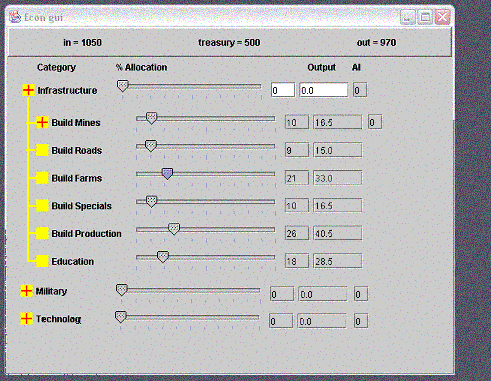
Task: Click the Infrastructure output field showing 0.0
Action: (x=324, y=90)
